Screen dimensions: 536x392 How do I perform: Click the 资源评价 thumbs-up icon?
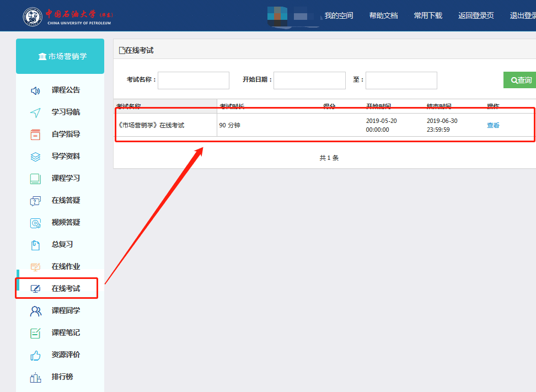click(x=35, y=356)
